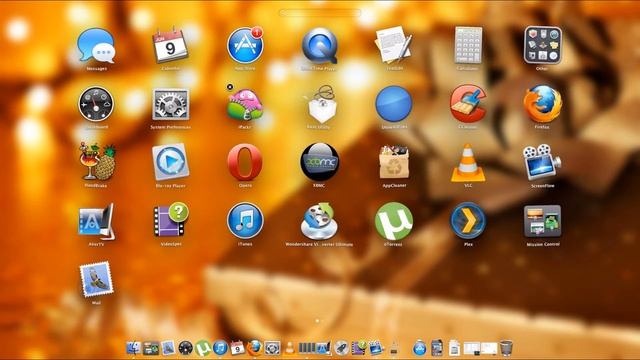The width and height of the screenshot is (640, 360).
Task: Launch the iPackr green monster app
Action: [245, 105]
